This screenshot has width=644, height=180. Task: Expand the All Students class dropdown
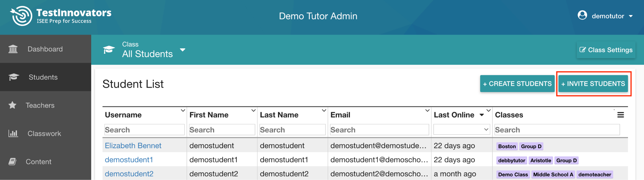(x=182, y=50)
